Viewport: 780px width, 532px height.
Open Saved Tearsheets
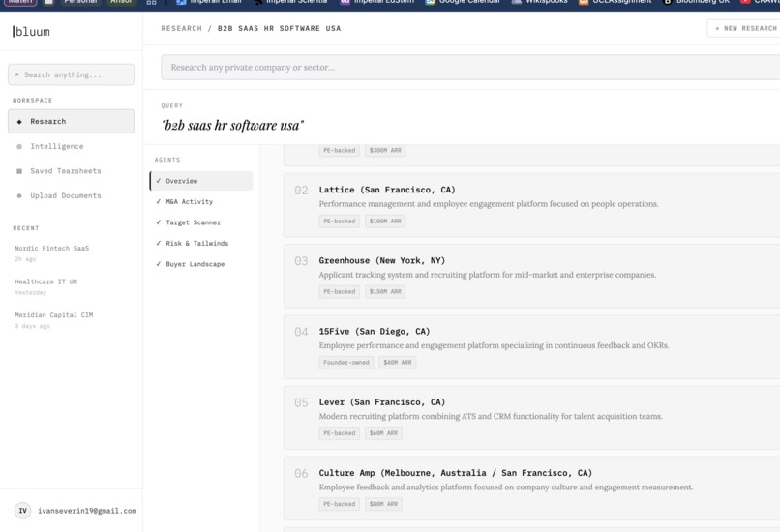click(x=66, y=171)
